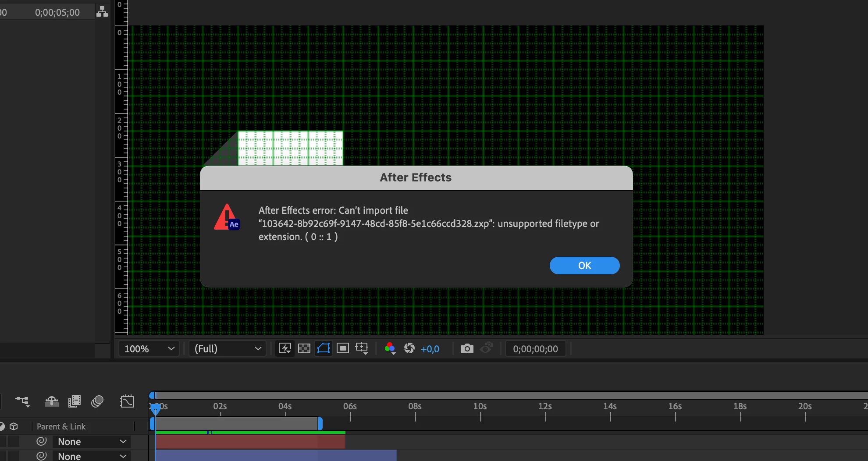Click the 14s mark on the time ruler

coord(610,406)
